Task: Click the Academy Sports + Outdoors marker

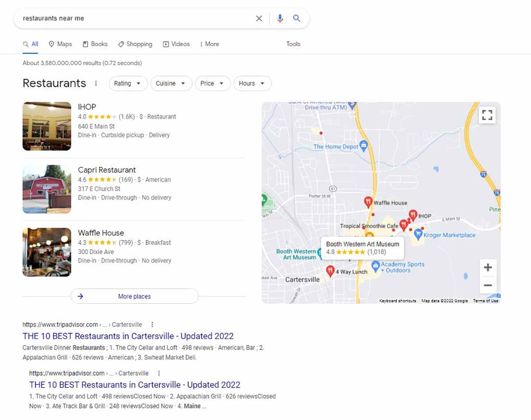Action: coord(376,266)
